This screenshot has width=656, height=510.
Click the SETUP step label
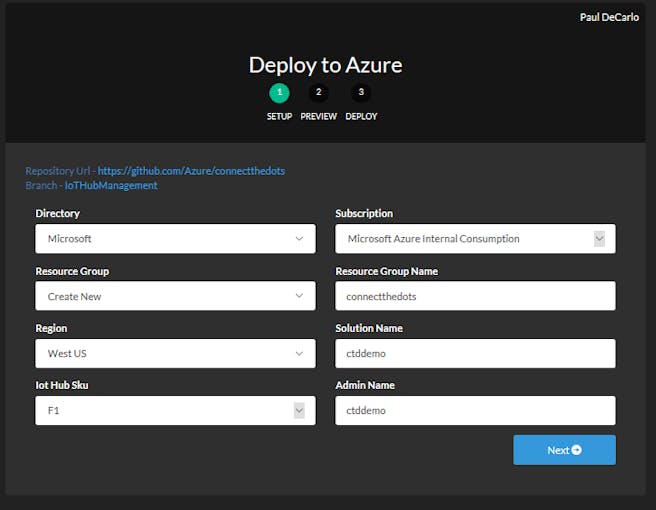coord(279,116)
